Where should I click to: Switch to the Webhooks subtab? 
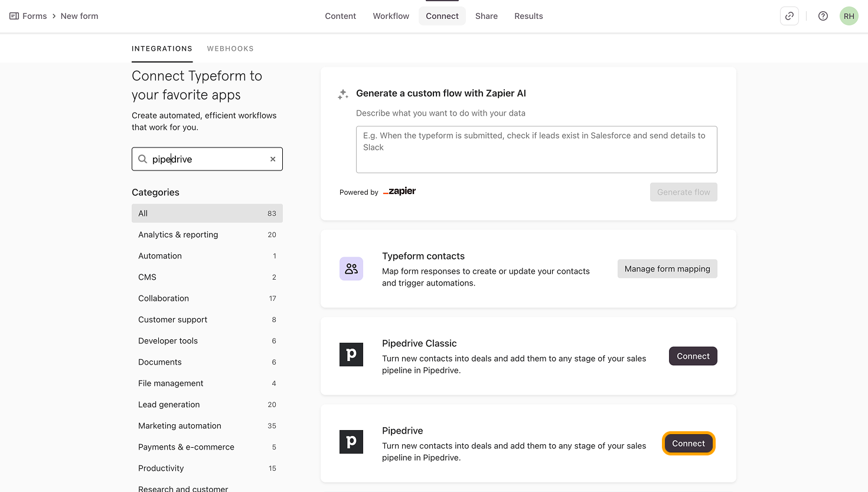coord(230,49)
